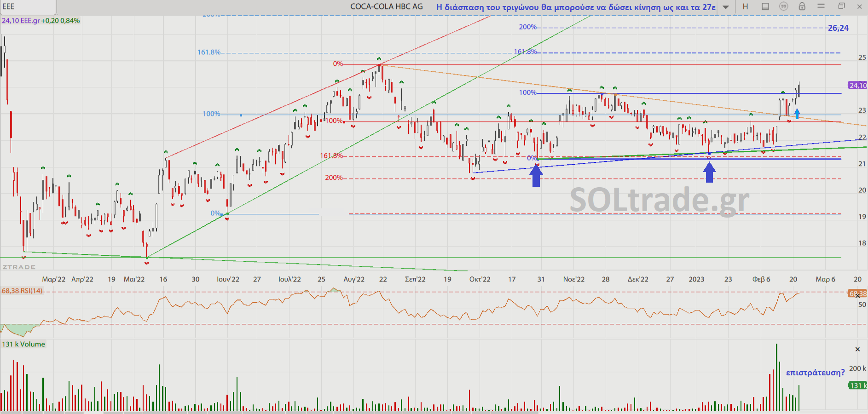Screen dimensions: 868x414
Task: Click the 25 price axis label
Action: pyautogui.click(x=862, y=57)
